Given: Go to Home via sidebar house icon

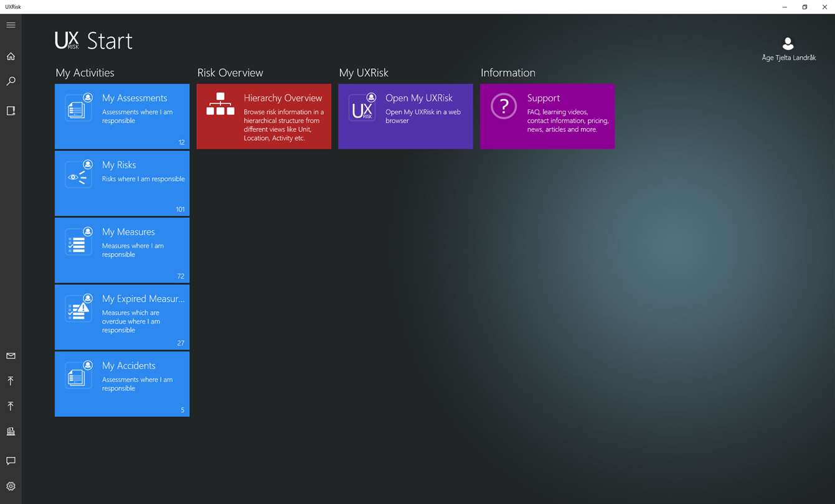Looking at the screenshot, I should click(x=11, y=57).
